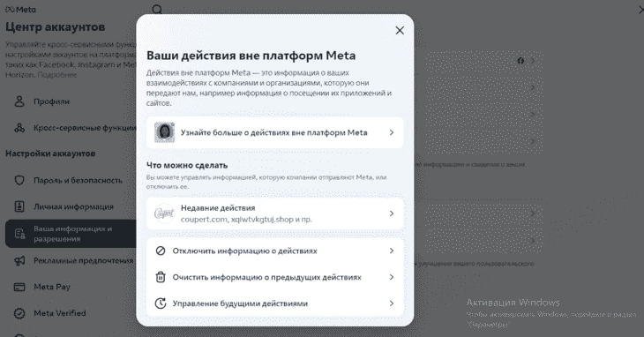The width and height of the screenshot is (644, 337).
Task: Click trash icon for clearing previous activity
Action: (x=161, y=277)
